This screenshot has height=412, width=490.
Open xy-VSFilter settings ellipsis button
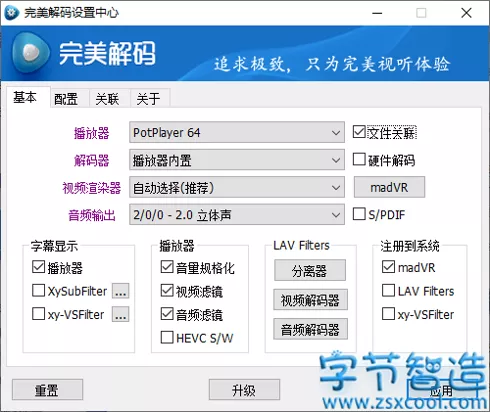121,314
